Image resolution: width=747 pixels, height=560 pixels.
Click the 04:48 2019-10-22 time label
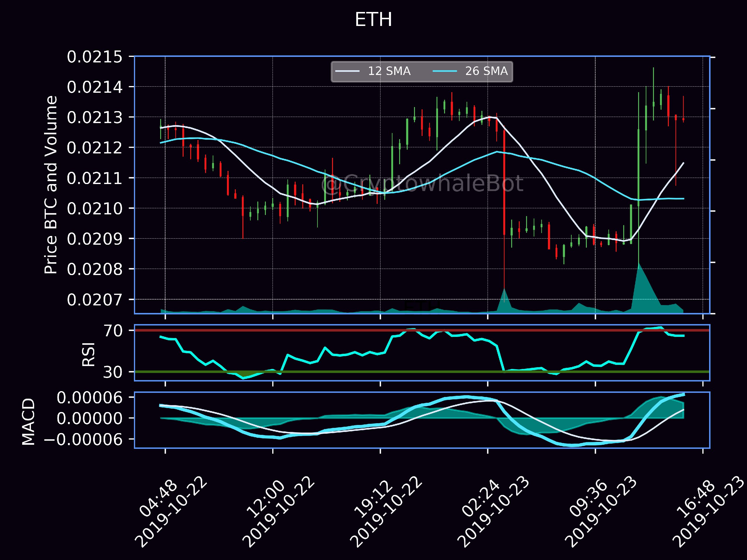pyautogui.click(x=170, y=511)
